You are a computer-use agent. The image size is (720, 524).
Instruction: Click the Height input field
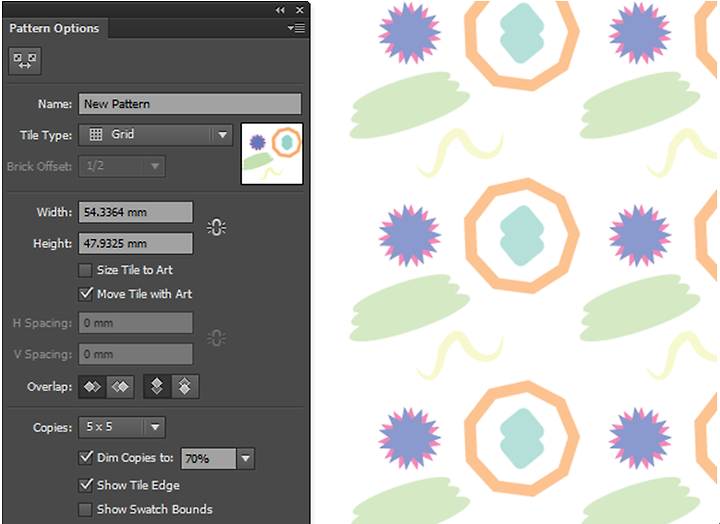point(135,243)
